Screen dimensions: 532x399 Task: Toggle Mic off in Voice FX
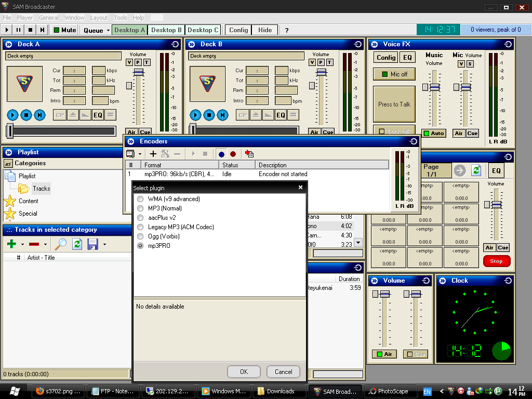pyautogui.click(x=394, y=74)
